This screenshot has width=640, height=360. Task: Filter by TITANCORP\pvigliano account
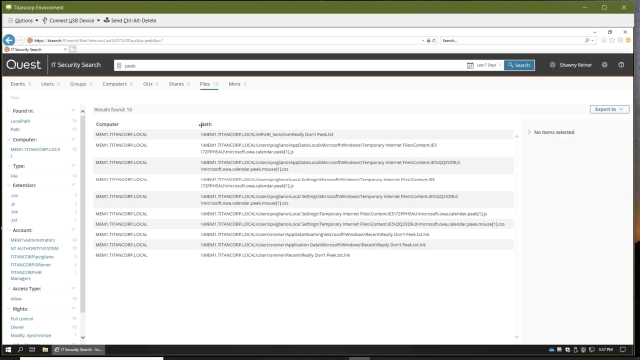tap(32, 257)
